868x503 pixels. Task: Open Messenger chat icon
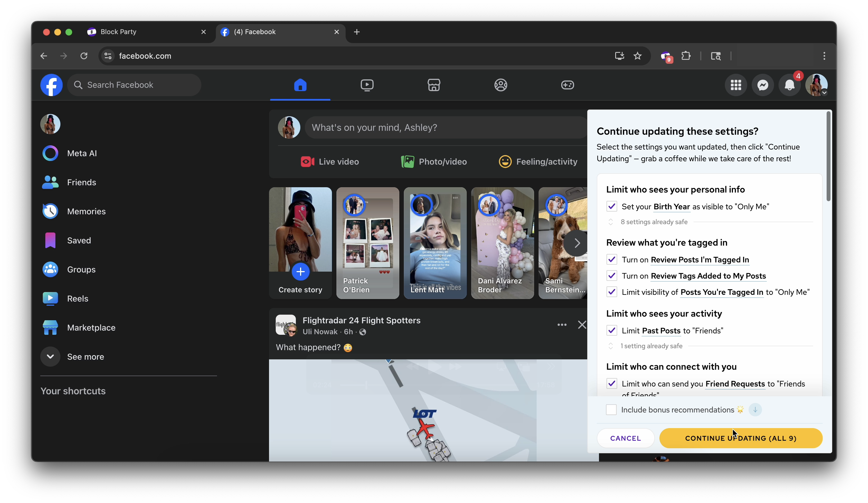(x=763, y=85)
